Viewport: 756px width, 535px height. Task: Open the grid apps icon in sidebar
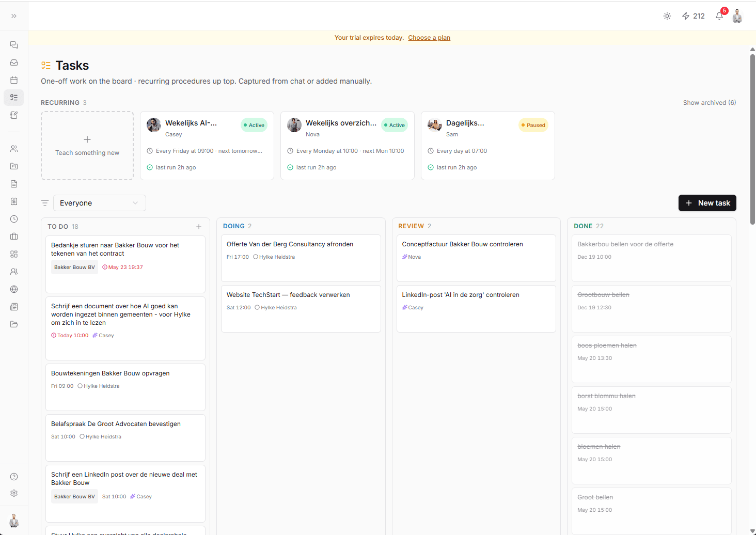[x=14, y=254]
